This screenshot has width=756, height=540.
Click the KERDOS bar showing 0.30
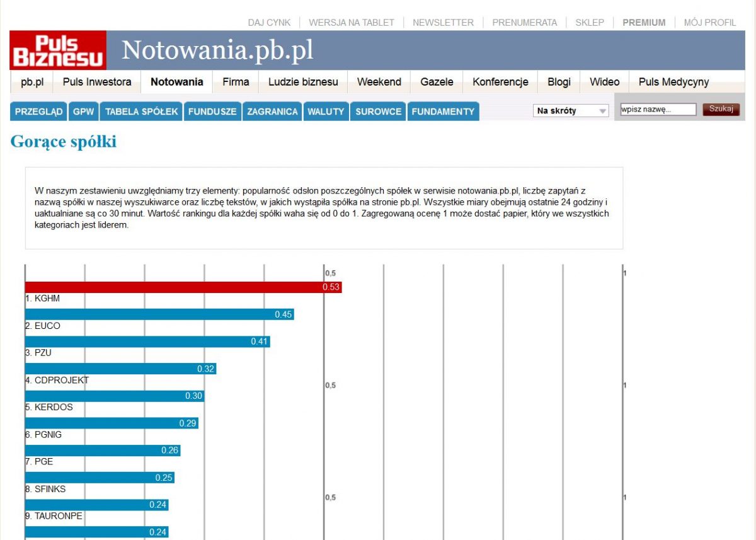coord(115,396)
